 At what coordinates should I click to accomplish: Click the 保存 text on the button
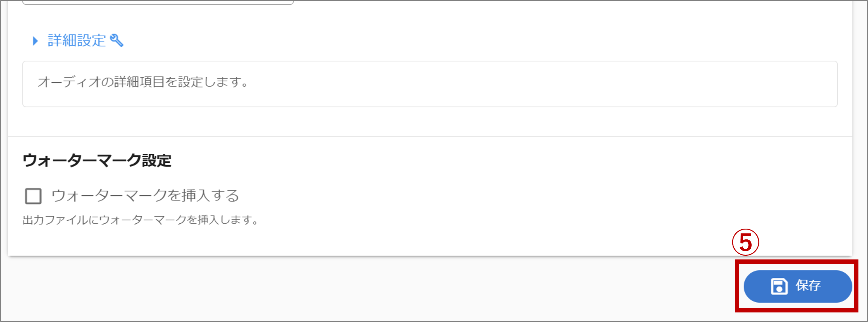(x=808, y=286)
